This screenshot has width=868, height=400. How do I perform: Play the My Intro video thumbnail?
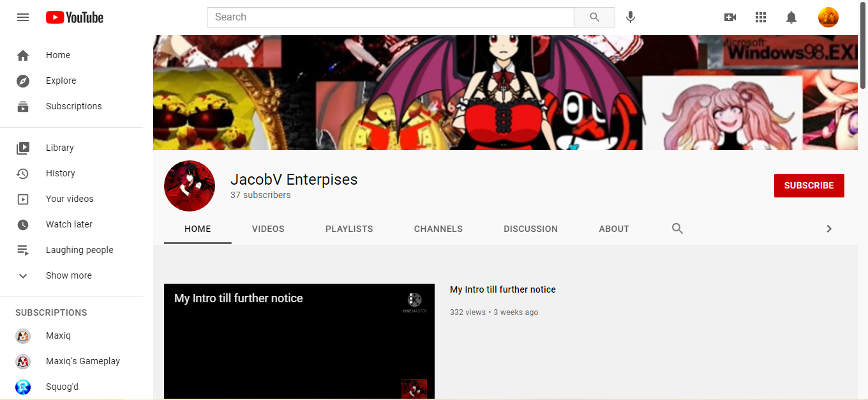coord(299,342)
